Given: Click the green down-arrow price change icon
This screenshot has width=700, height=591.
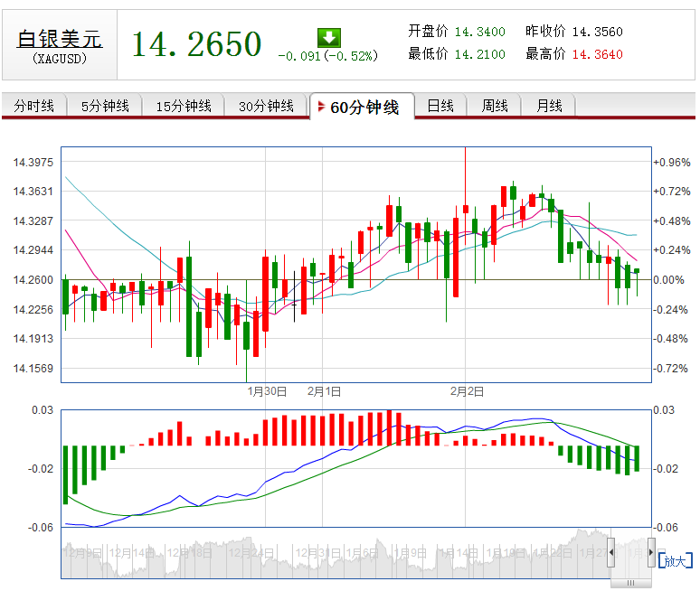Looking at the screenshot, I should click(328, 38).
